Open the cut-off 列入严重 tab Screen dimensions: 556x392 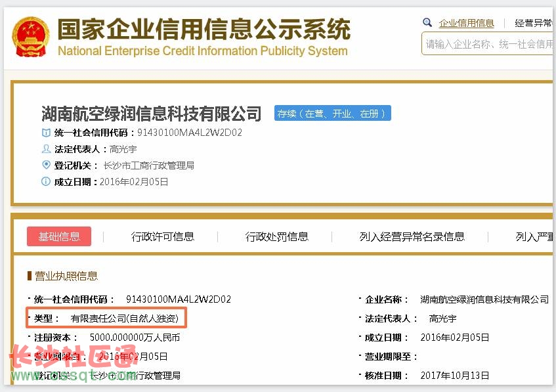point(534,236)
